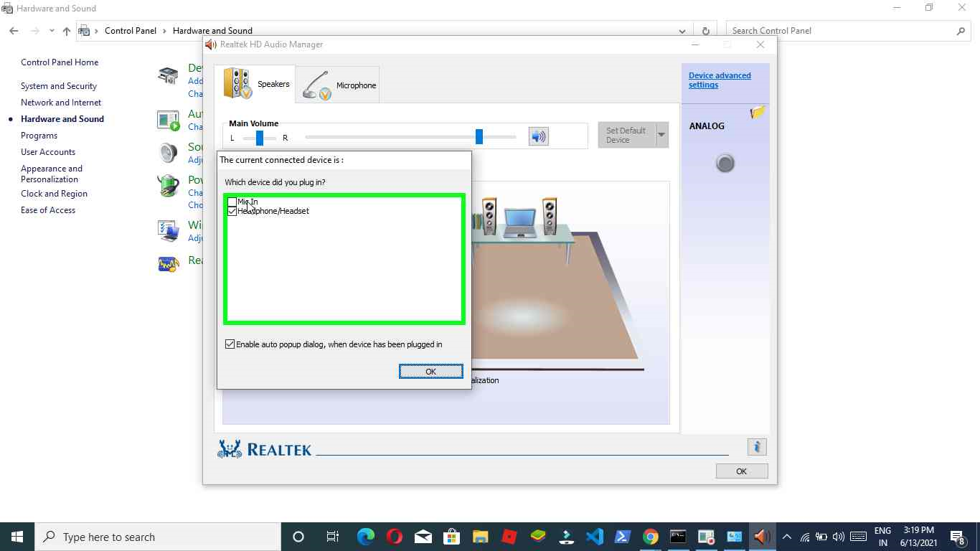Click the taskbar search box

(x=158, y=537)
